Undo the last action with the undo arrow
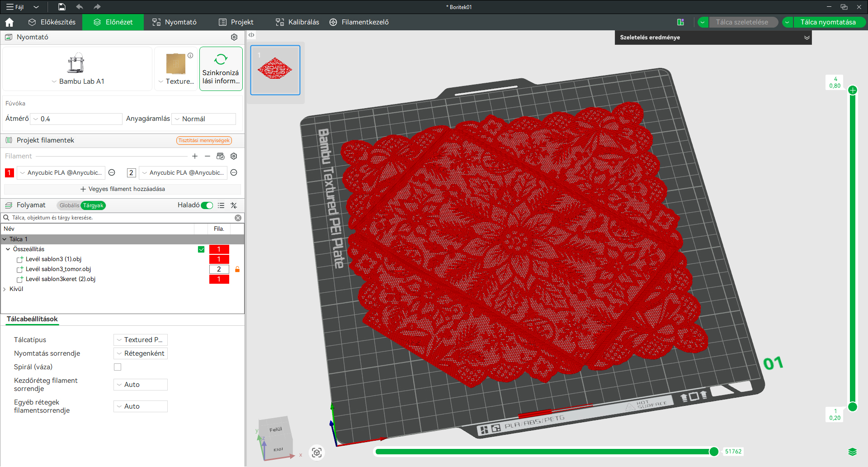The height and width of the screenshot is (467, 868). coord(80,7)
